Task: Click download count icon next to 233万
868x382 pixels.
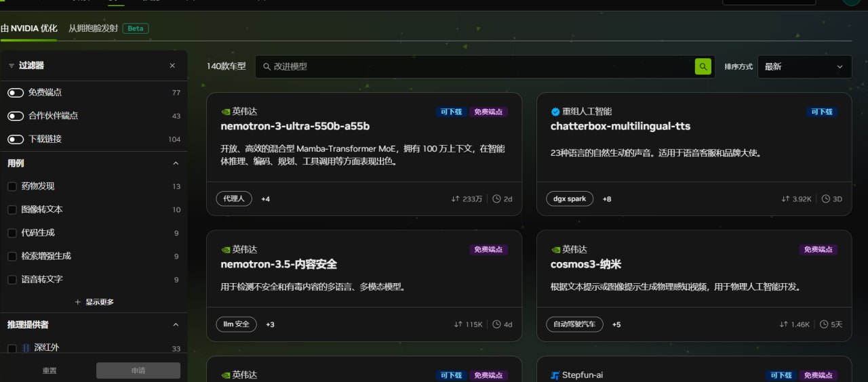Action: (x=456, y=199)
